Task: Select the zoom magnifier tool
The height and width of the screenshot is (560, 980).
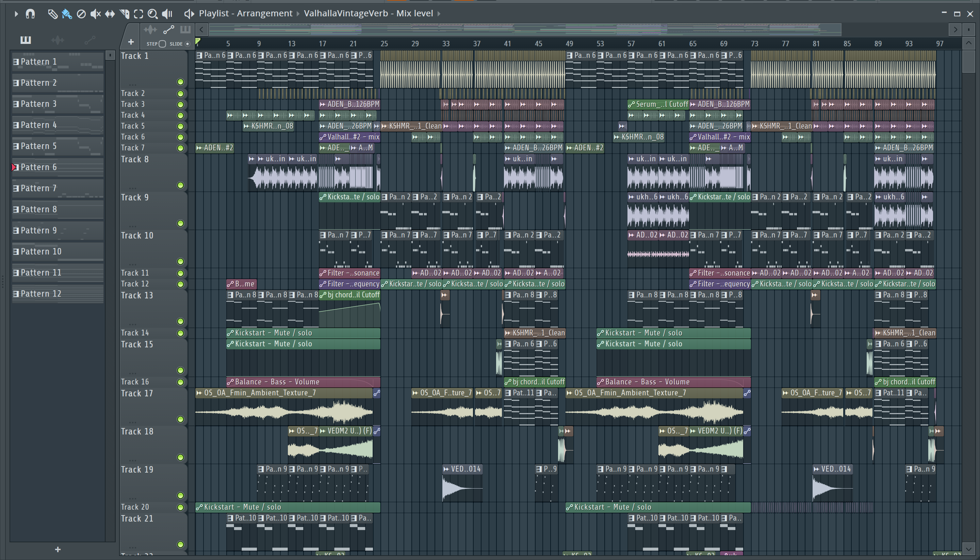Action: coord(153,14)
